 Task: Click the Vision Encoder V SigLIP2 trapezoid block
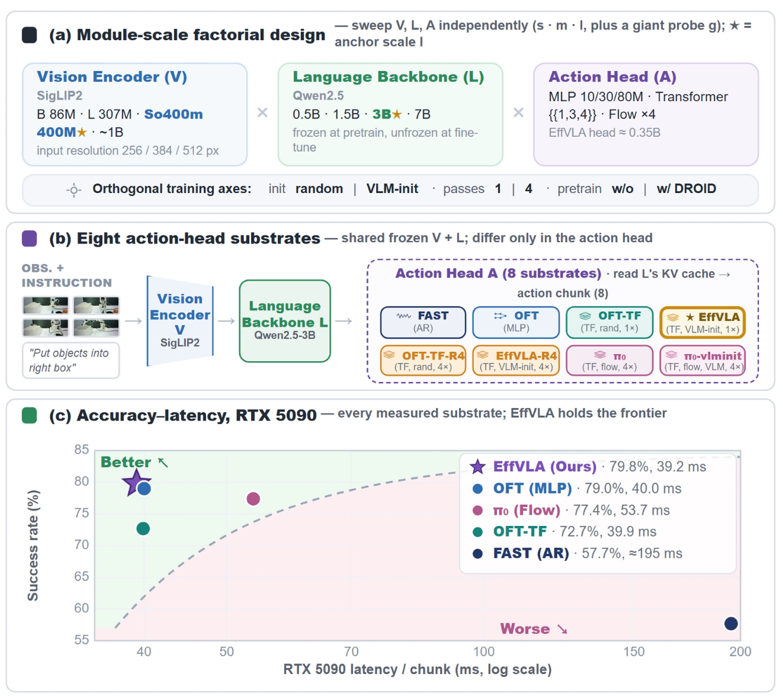point(180,321)
